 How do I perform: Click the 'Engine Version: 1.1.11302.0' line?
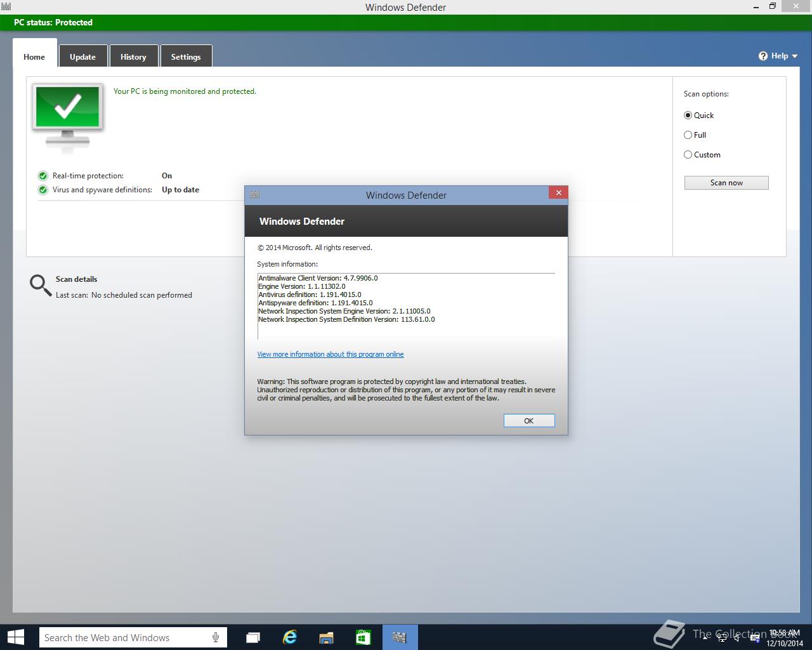click(302, 286)
